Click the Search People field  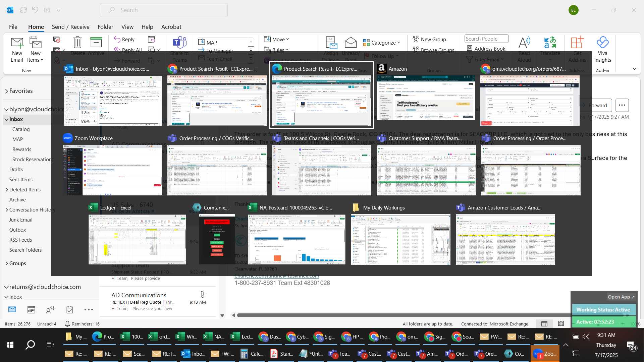click(486, 39)
